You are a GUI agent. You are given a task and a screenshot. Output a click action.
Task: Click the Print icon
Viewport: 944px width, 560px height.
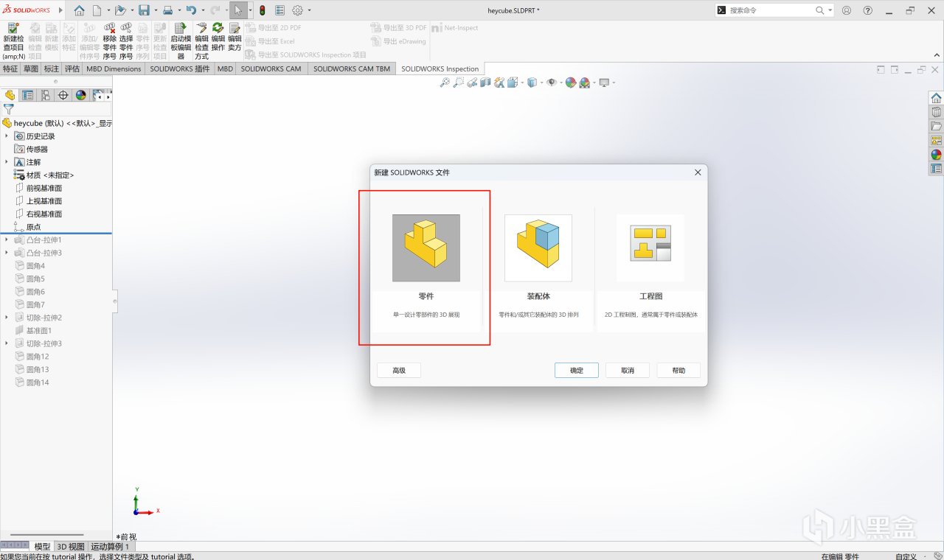click(167, 10)
